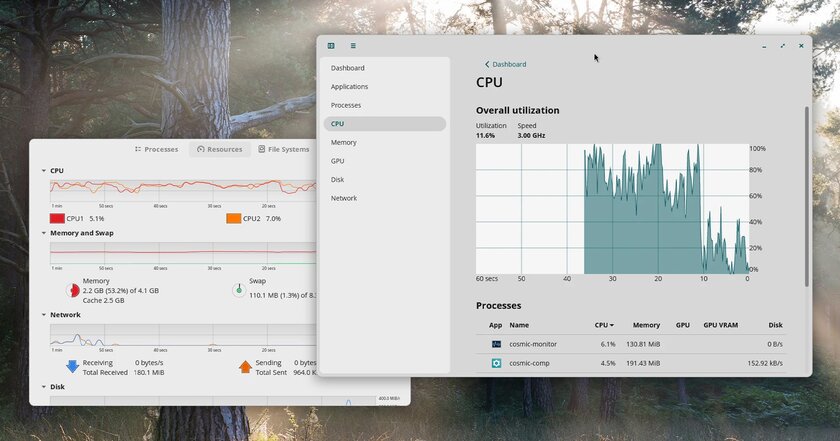Click the overall CPU utilization graph
Screen dimensions: 840x441
point(612,209)
